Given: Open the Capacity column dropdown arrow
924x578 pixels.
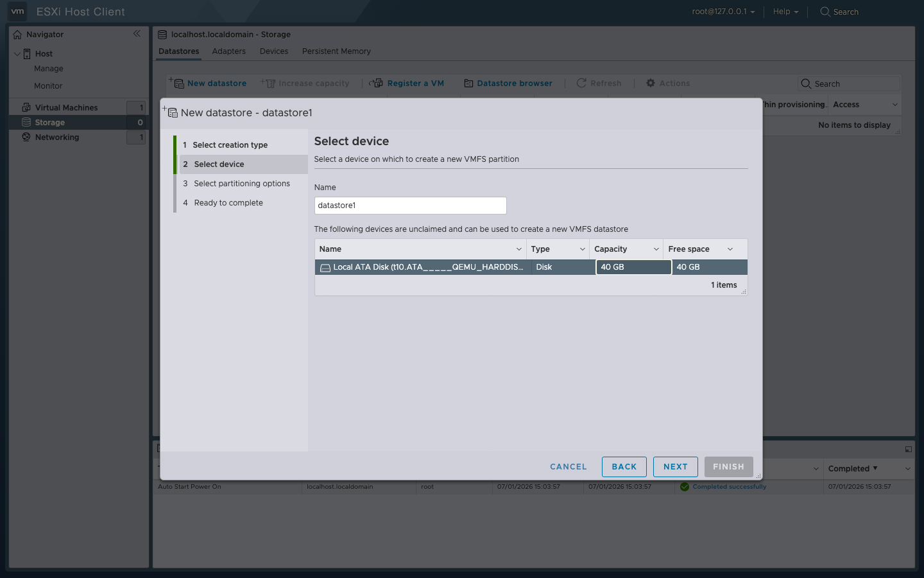Looking at the screenshot, I should click(656, 249).
